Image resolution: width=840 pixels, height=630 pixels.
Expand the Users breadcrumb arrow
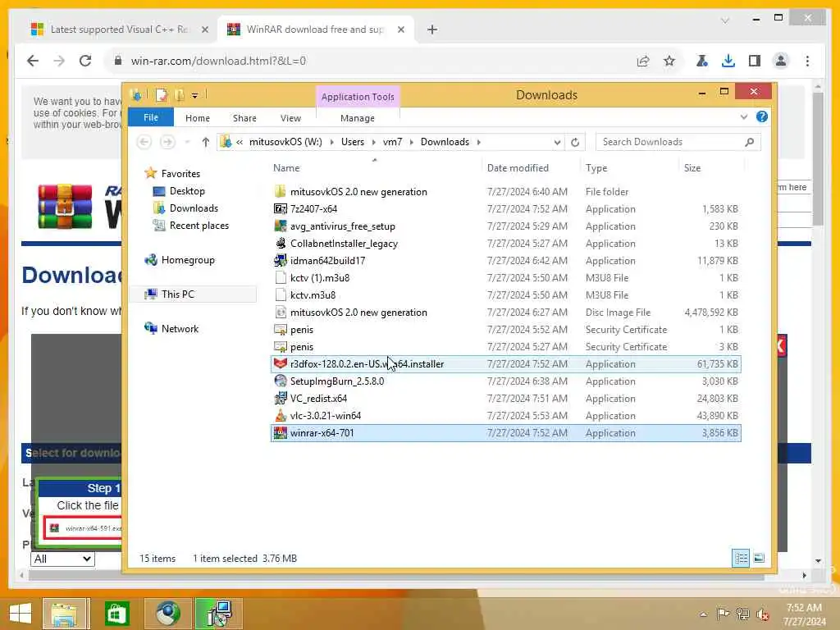tap(374, 142)
